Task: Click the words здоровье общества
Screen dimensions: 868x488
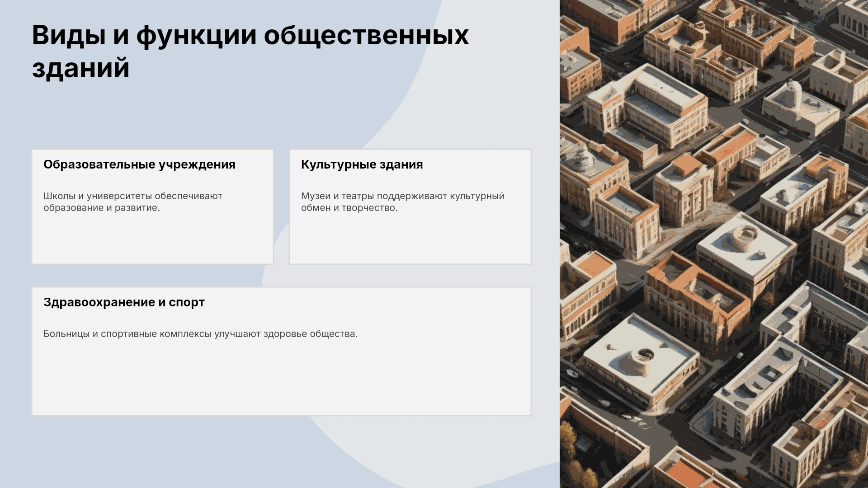Action: [310, 334]
